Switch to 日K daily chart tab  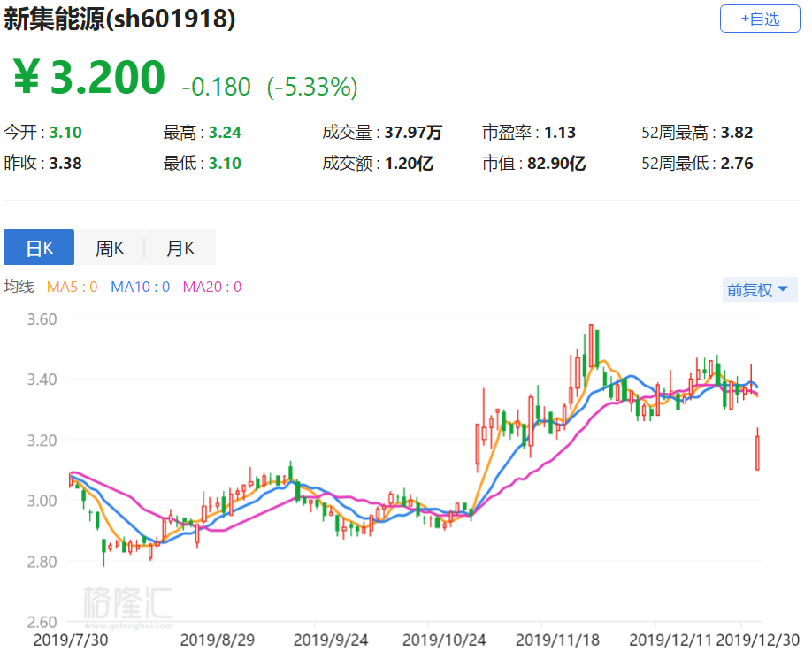[x=39, y=247]
